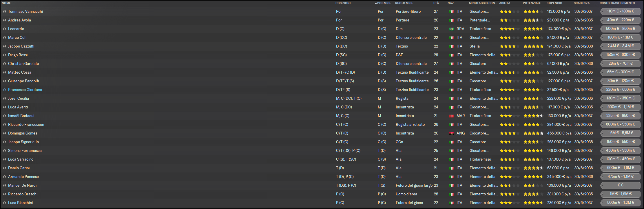Click position 'M, C (DC), T (C)'
The image size is (644, 209).
349,99
